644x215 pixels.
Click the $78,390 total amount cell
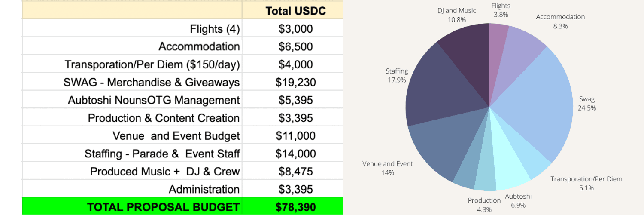[295, 207]
